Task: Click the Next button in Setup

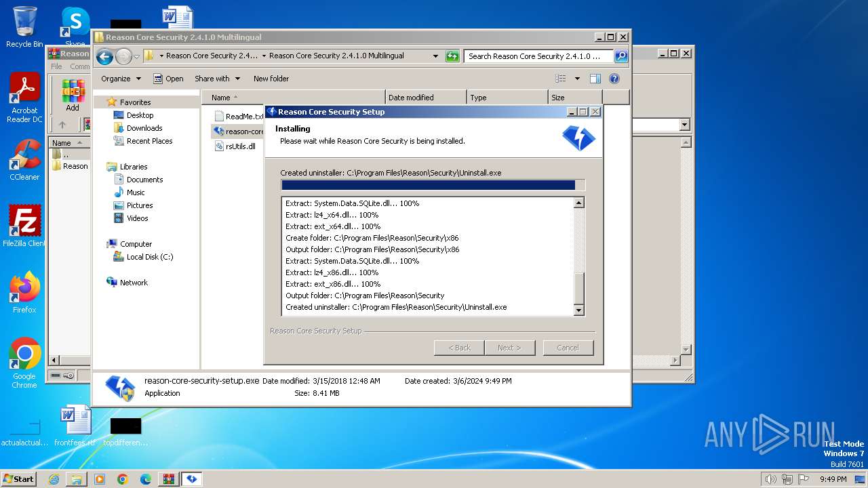Action: [509, 348]
